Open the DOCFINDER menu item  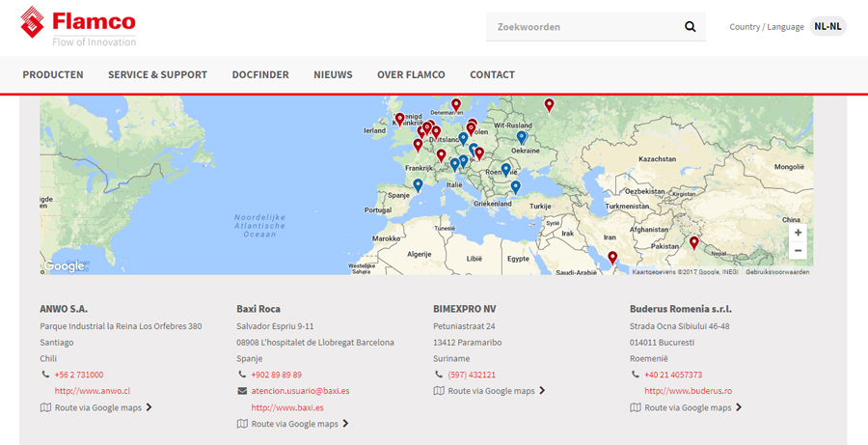click(x=260, y=74)
